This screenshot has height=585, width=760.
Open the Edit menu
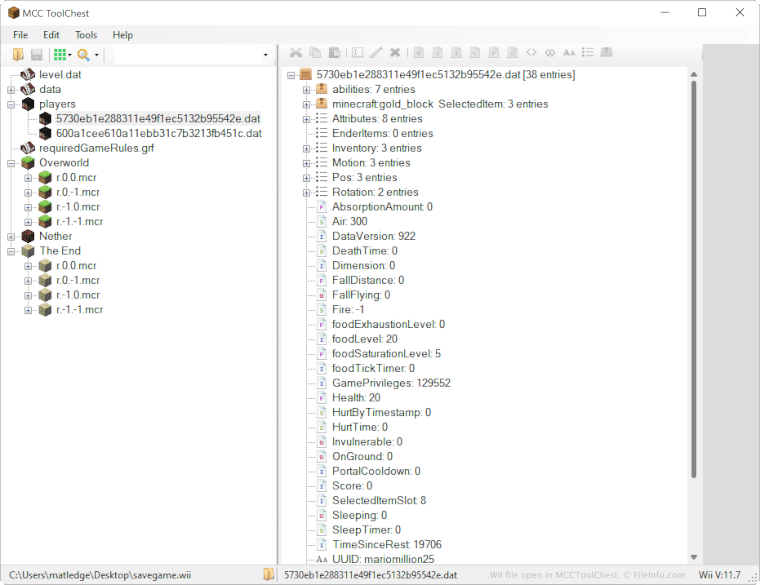(51, 35)
